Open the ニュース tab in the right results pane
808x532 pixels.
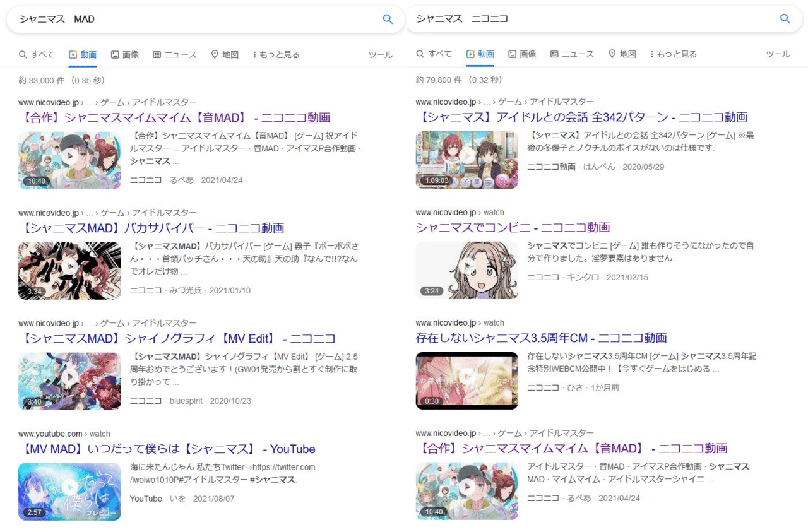pos(572,54)
